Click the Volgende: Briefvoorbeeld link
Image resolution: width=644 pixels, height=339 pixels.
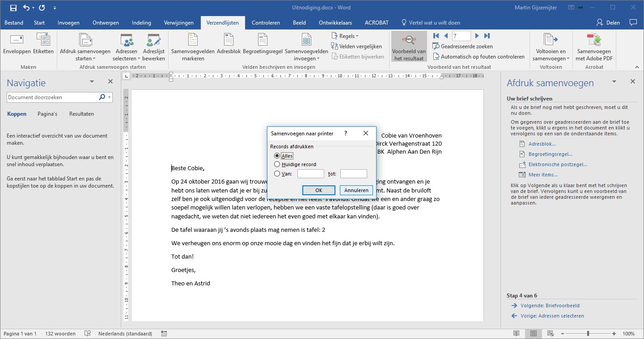[550, 306]
